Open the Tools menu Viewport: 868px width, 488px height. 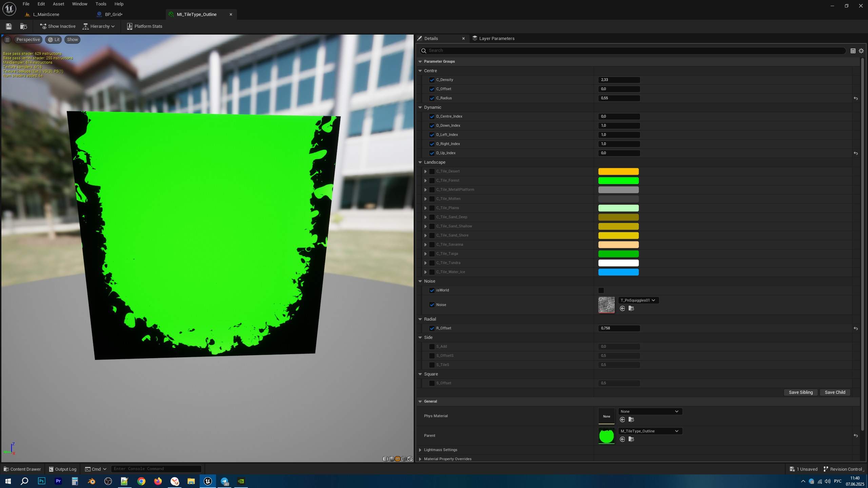click(101, 4)
